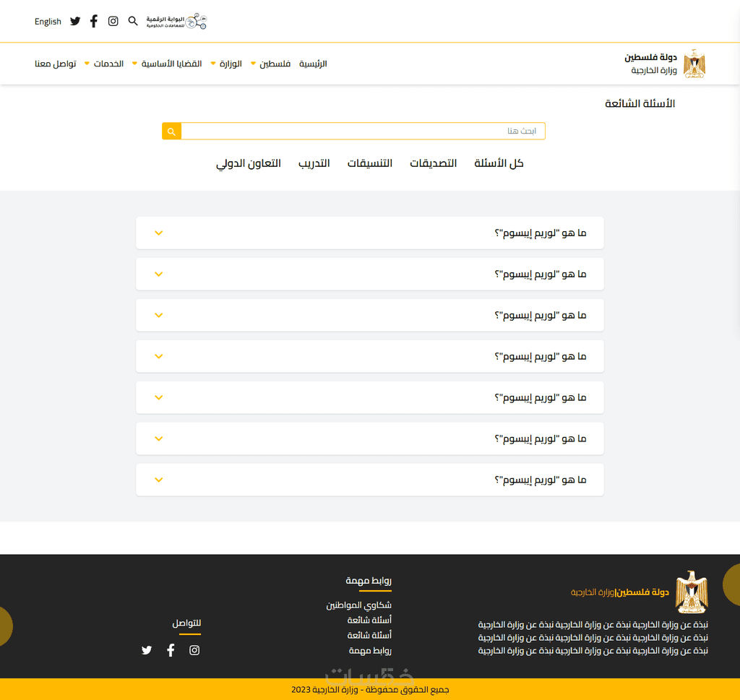Open the footer Twitter icon
This screenshot has width=740, height=700.
pos(147,650)
